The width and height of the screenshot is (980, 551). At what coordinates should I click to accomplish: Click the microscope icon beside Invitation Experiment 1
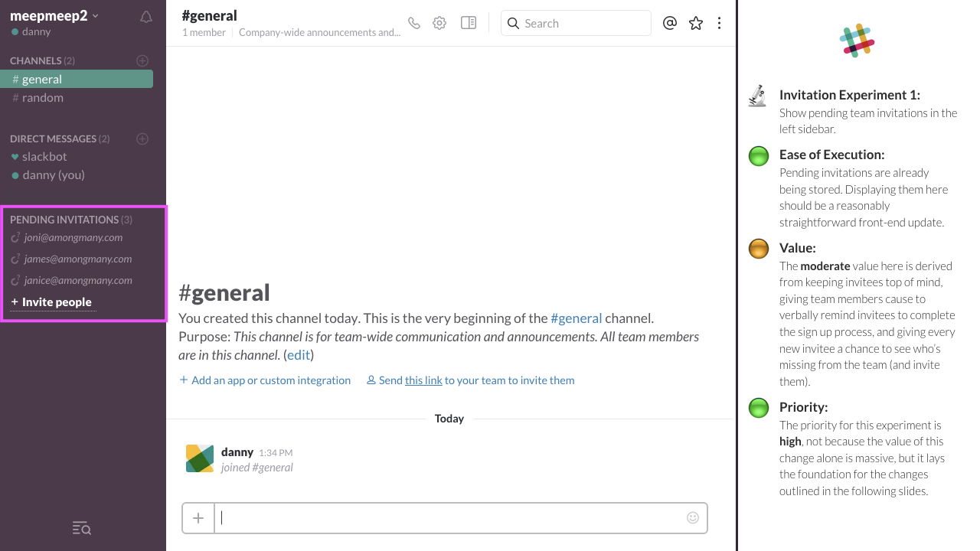coord(757,96)
